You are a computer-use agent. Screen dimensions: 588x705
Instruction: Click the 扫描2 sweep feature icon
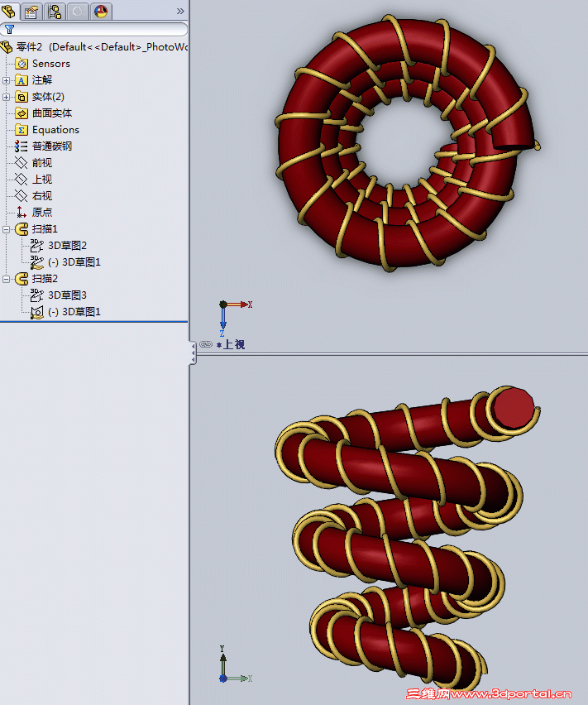tap(22, 279)
